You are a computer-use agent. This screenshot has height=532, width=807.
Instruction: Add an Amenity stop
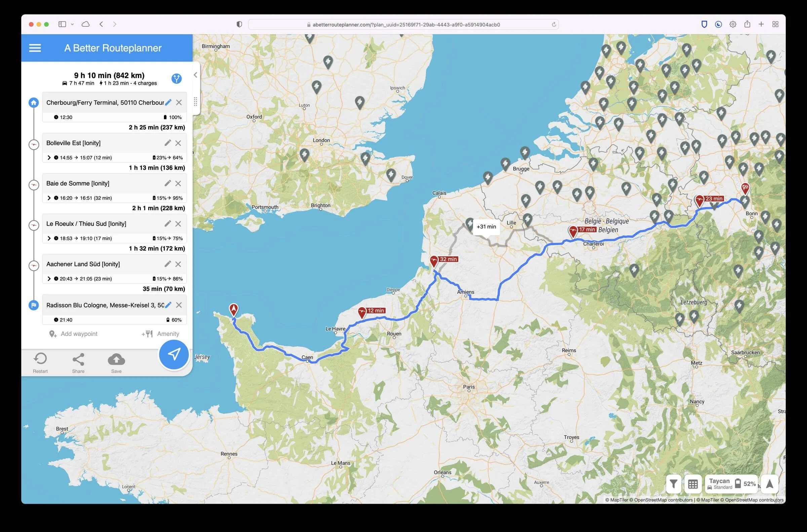click(160, 334)
